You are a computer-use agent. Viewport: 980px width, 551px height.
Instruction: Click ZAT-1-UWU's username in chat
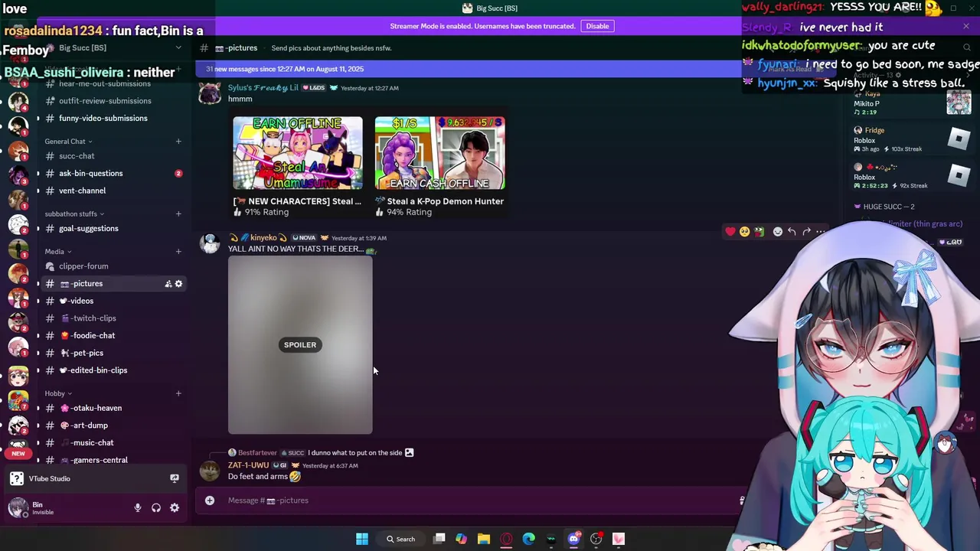click(x=248, y=465)
